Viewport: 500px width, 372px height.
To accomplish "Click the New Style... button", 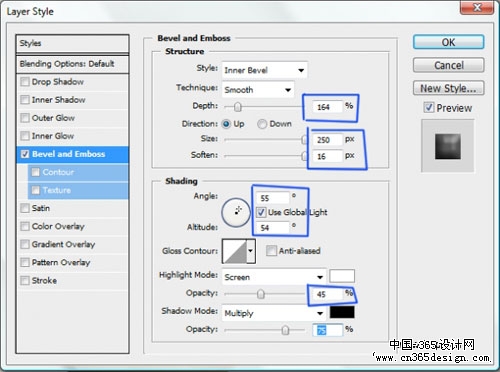I will 448,88.
